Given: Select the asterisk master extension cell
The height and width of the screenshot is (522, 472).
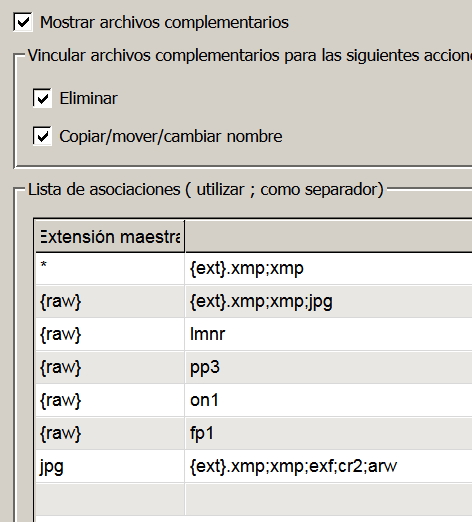Looking at the screenshot, I should [x=110, y=269].
